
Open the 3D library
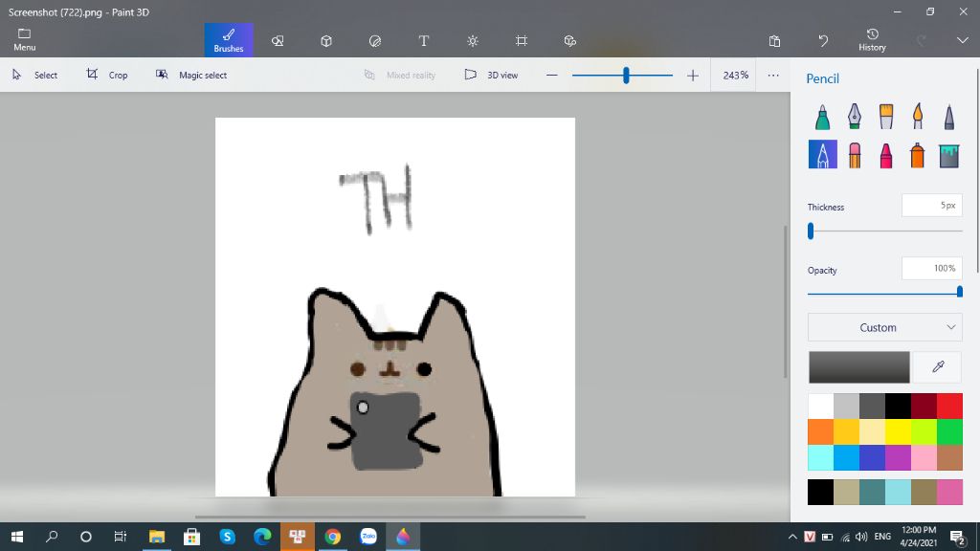point(570,40)
